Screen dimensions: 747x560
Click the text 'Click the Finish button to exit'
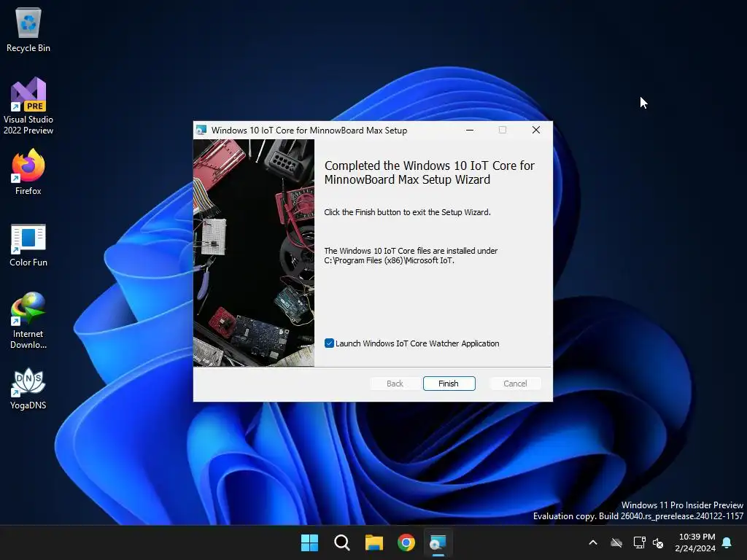pyautogui.click(x=407, y=212)
